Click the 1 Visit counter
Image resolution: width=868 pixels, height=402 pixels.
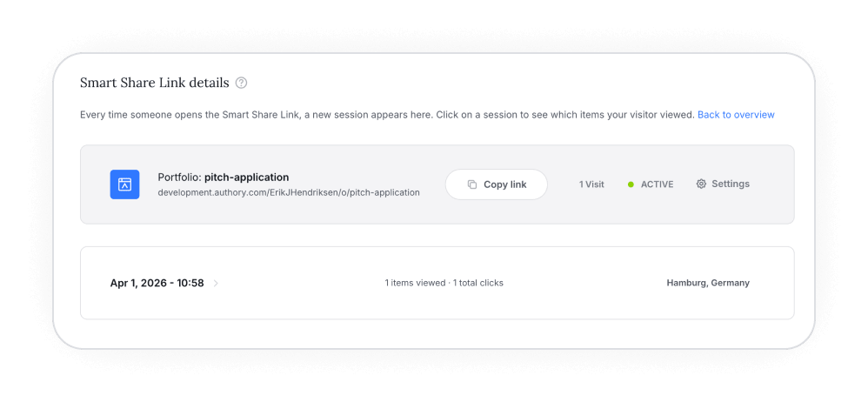pyautogui.click(x=591, y=184)
